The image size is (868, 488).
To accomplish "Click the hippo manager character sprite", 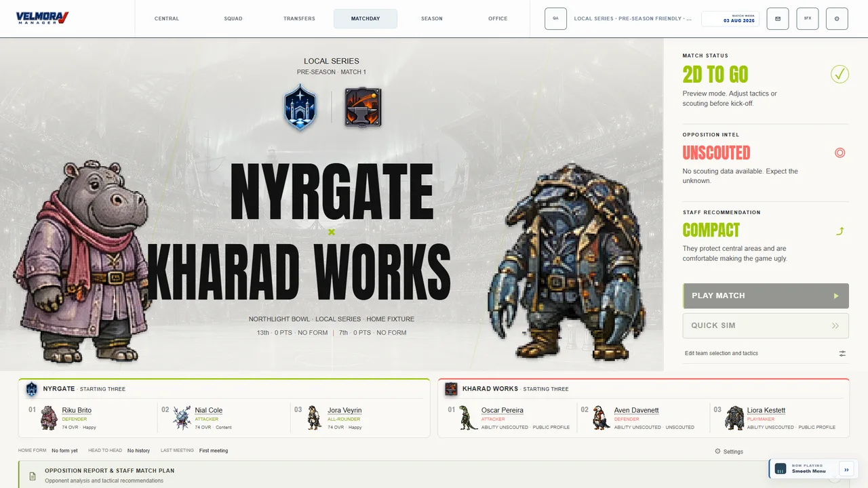I will tap(85, 262).
